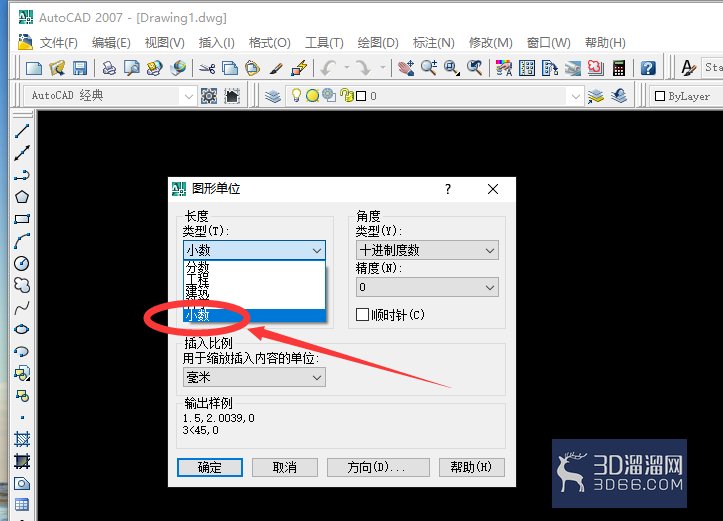Activate the Match Properties brush icon
The width and height of the screenshot is (723, 521).
276,68
